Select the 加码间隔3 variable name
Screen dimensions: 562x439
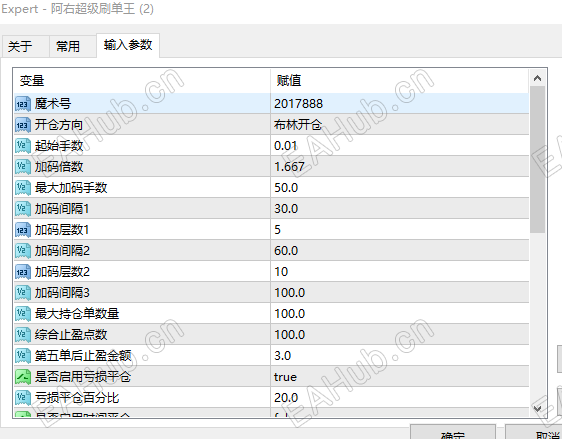pyautogui.click(x=62, y=293)
